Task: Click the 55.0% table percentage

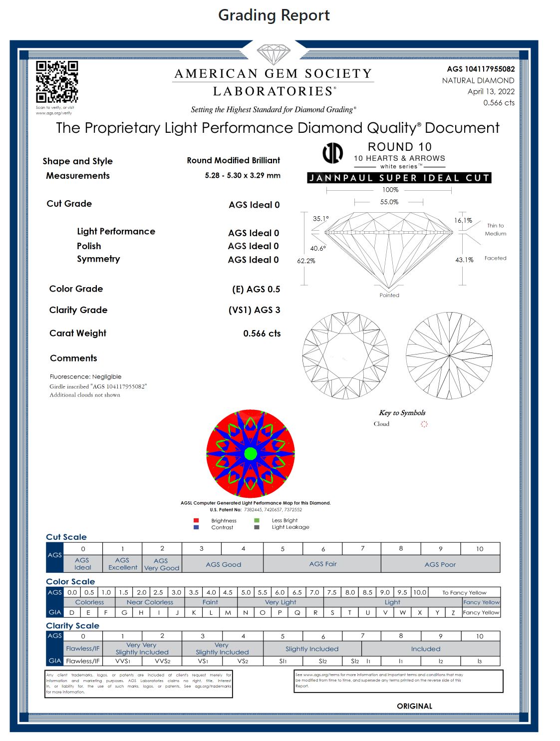Action: [389, 202]
